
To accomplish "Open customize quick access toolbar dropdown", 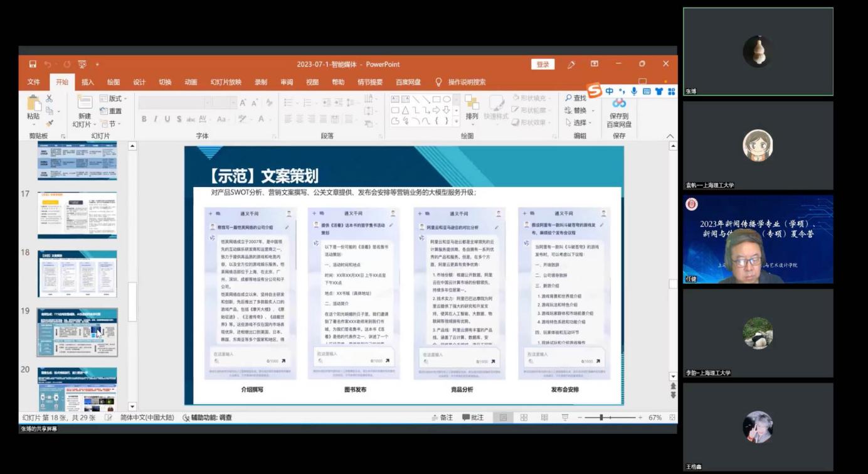I will 97,64.
